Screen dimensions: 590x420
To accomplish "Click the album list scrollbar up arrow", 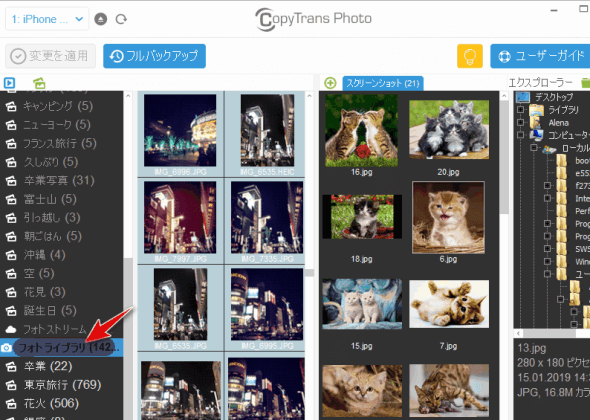I will (128, 96).
